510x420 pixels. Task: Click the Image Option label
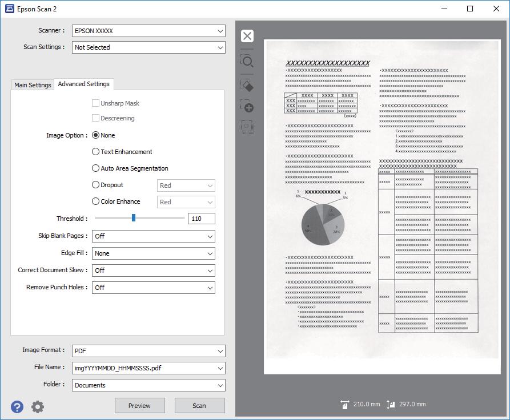[x=67, y=135]
